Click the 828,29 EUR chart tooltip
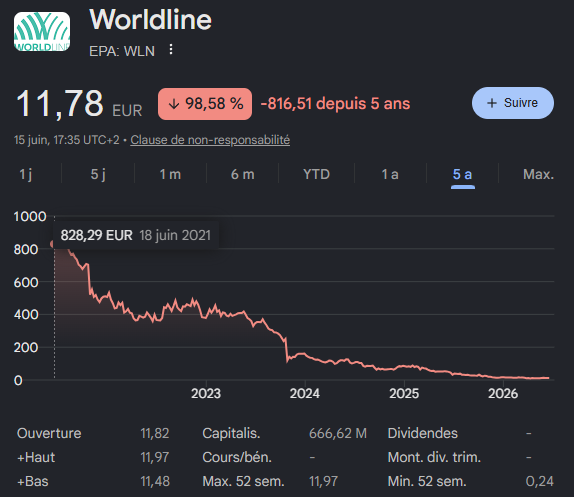This screenshot has width=574, height=497. pyautogui.click(x=136, y=235)
